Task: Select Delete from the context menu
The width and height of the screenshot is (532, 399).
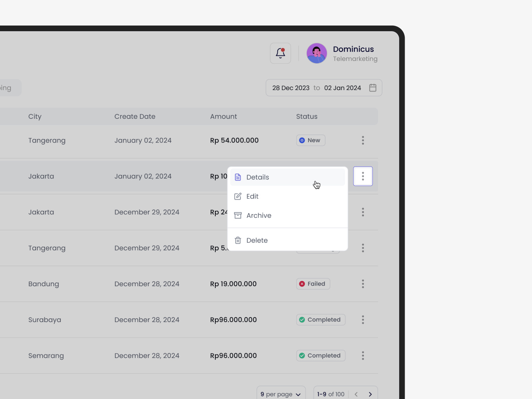Action: tap(257, 240)
